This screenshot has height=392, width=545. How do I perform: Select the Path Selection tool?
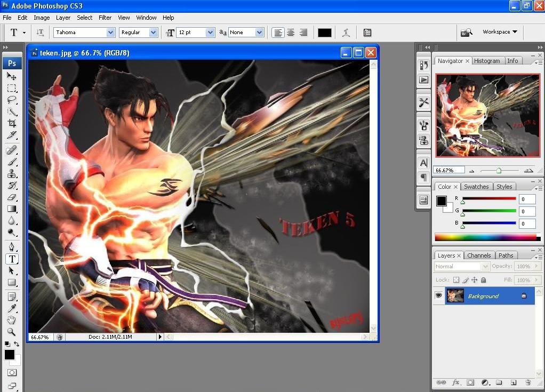coord(12,271)
